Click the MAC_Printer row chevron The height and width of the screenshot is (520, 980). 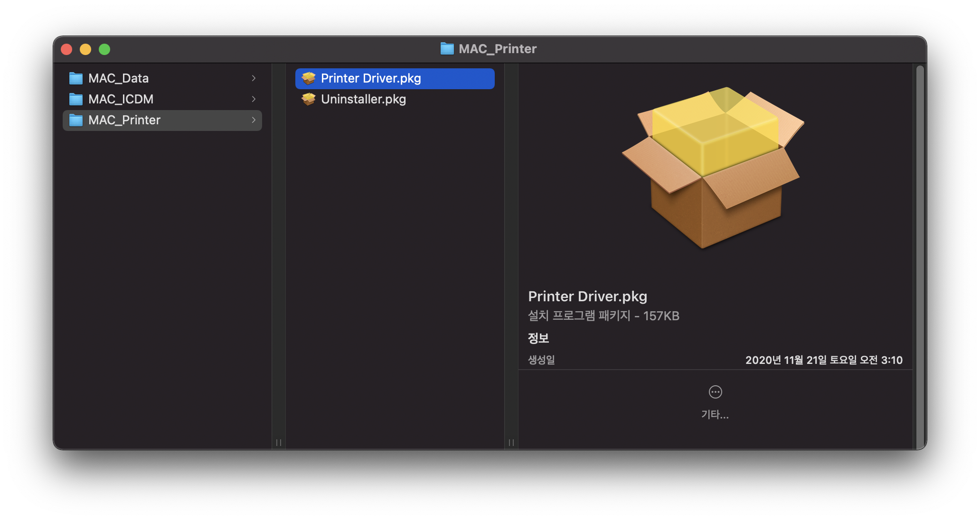point(254,120)
